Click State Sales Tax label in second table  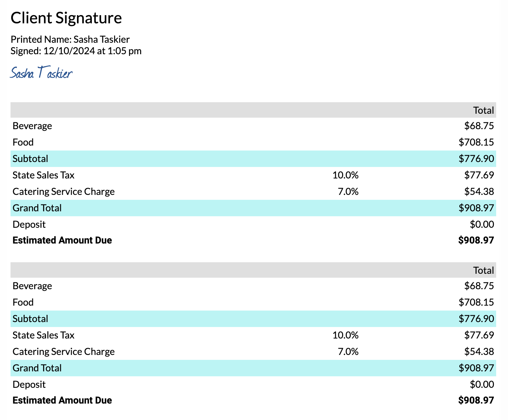tap(43, 335)
